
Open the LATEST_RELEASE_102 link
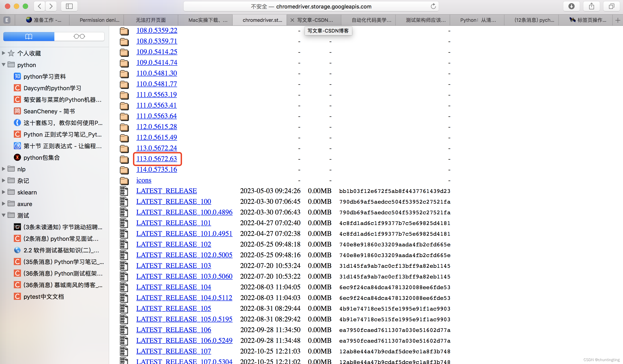174,244
